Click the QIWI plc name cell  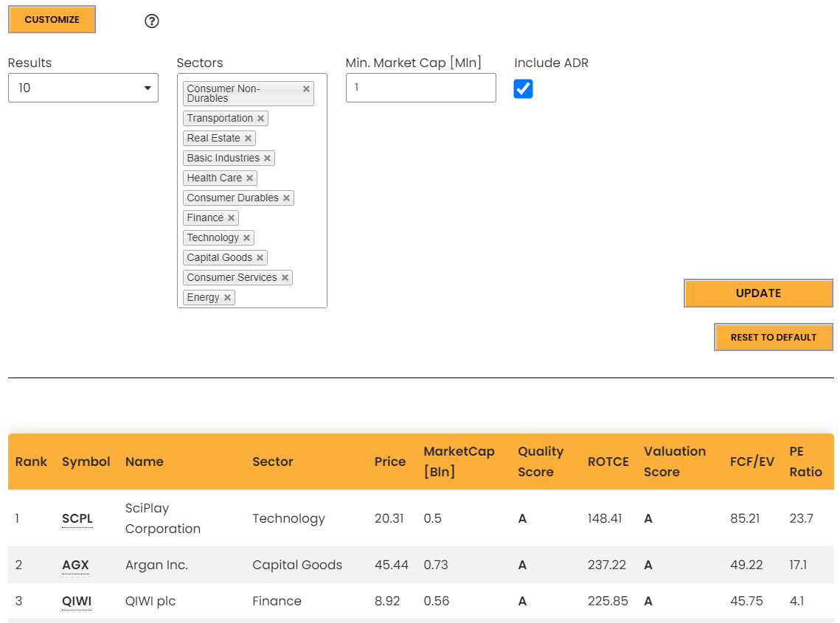150,601
